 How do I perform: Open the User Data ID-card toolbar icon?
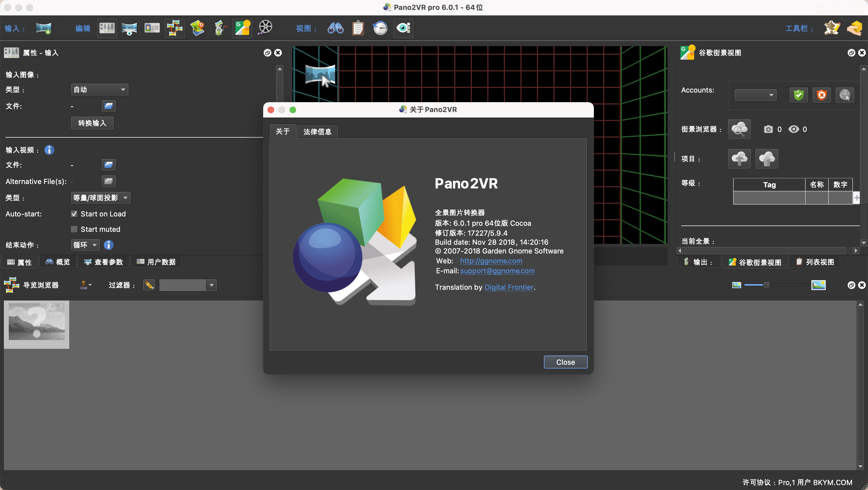[152, 28]
